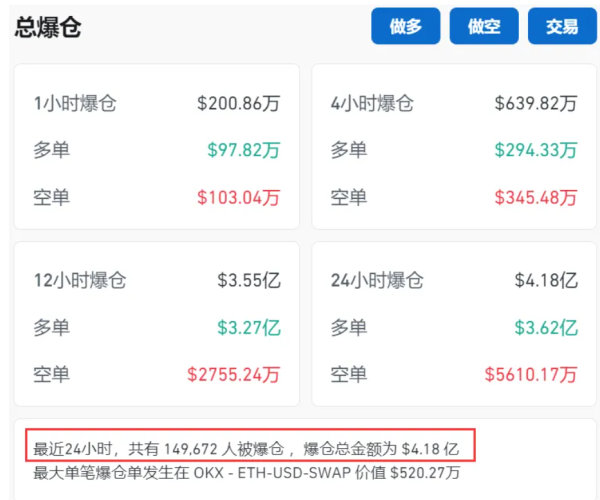The height and width of the screenshot is (500, 600).
Task: Select the 多单 label in 24小时爆仓 card
Action: [x=349, y=328]
